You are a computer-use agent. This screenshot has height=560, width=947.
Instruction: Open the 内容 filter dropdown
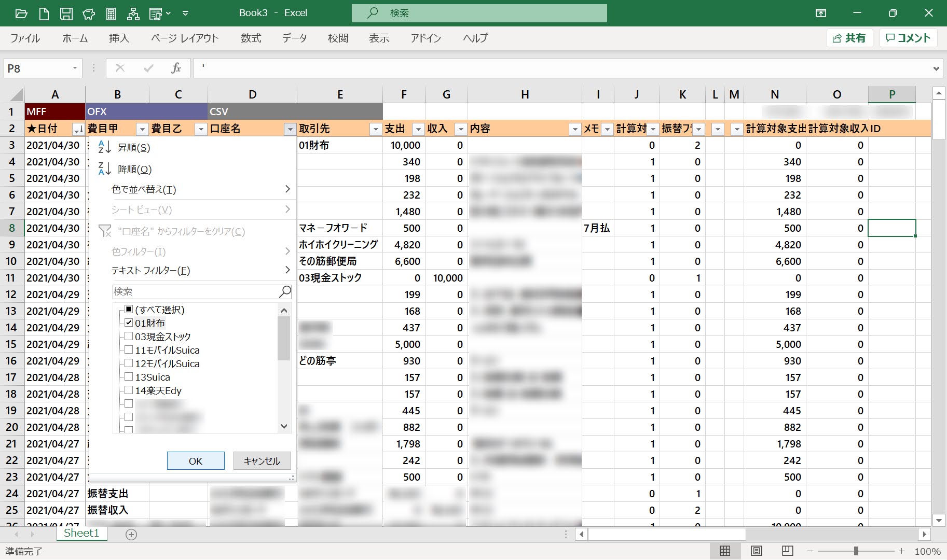coord(574,129)
